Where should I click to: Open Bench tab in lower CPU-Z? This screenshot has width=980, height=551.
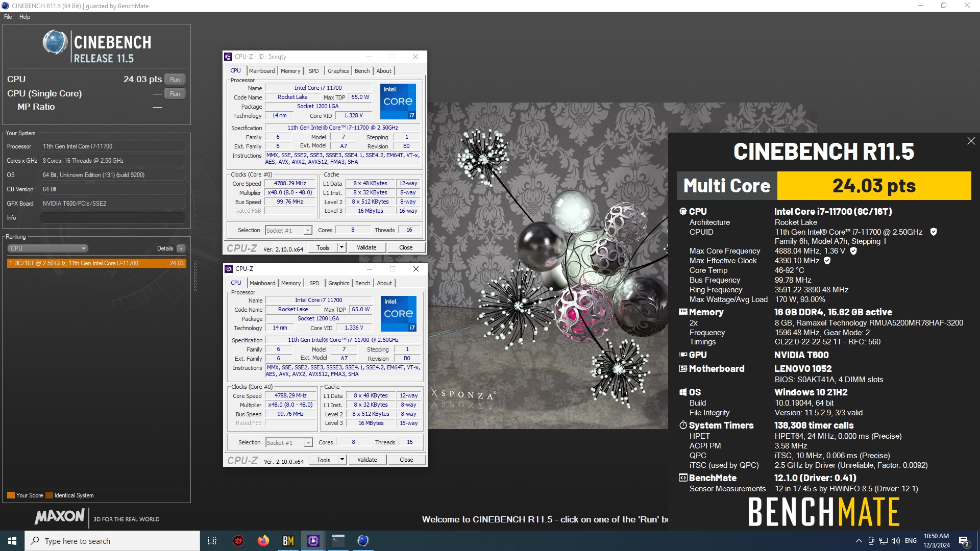[363, 283]
